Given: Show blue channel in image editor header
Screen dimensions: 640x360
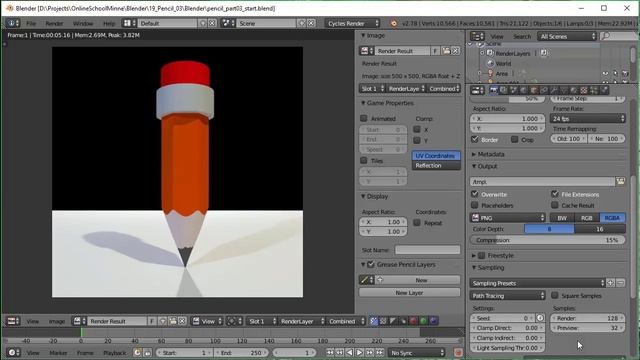Looking at the screenshot, I should tap(433, 321).
